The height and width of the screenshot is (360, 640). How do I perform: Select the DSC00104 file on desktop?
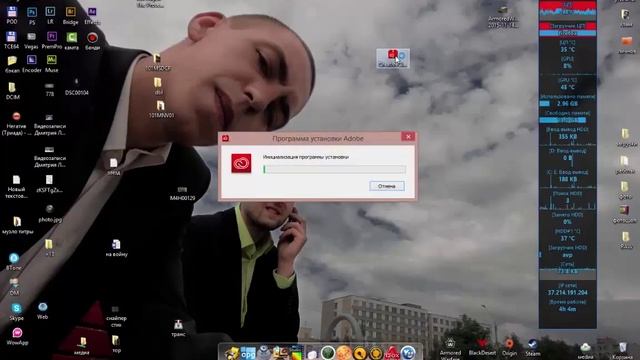(76, 88)
